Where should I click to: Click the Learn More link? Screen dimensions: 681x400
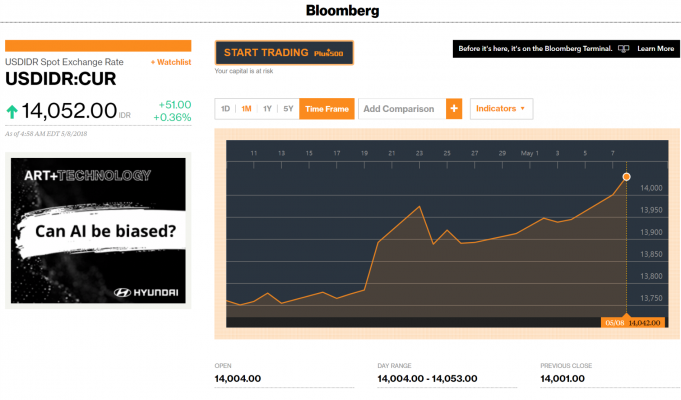655,48
